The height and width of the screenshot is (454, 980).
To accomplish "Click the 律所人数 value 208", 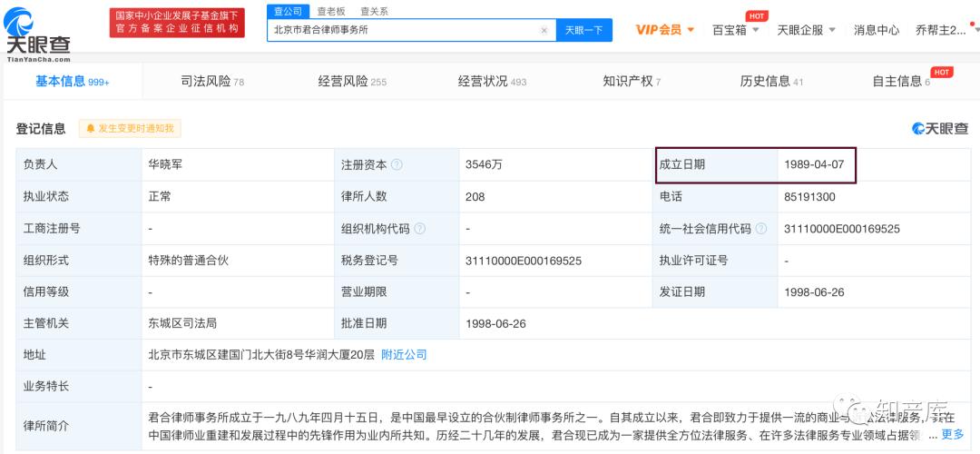I will coord(475,197).
